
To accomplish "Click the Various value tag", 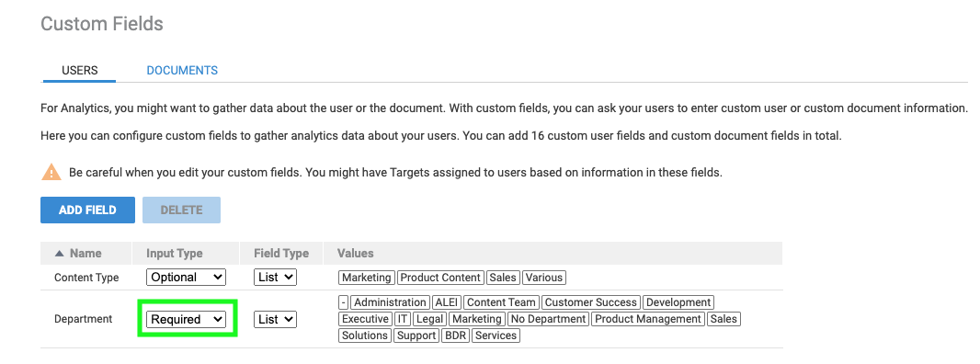I will pyautogui.click(x=544, y=277).
